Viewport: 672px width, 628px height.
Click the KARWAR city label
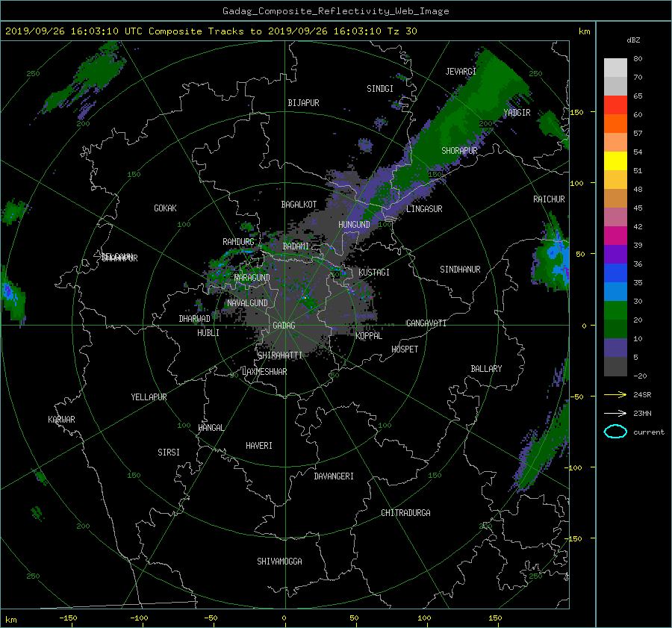[61, 420]
